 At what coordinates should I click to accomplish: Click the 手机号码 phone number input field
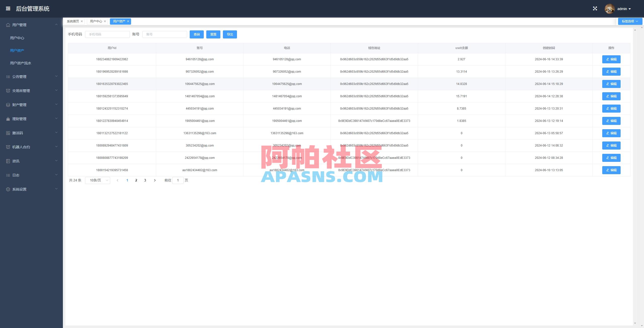[x=107, y=34]
